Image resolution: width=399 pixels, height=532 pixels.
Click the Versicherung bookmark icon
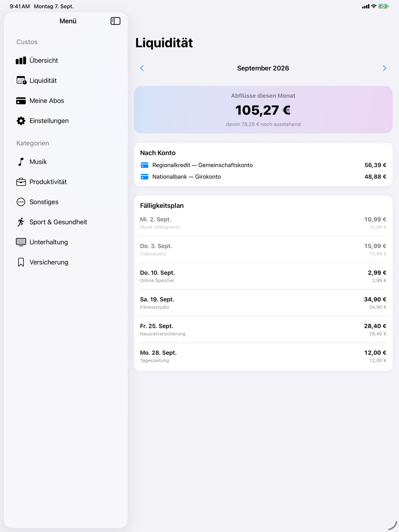[21, 262]
